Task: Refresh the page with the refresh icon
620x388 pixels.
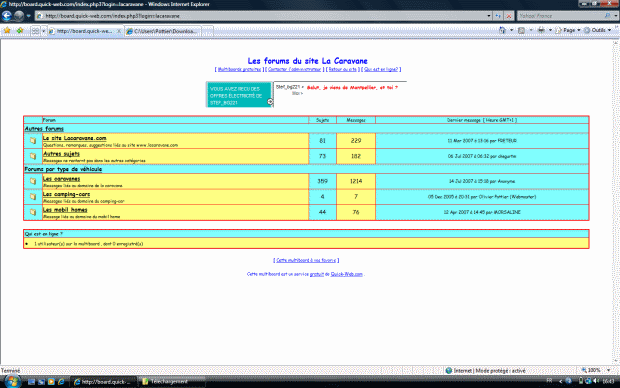Action: pos(498,16)
